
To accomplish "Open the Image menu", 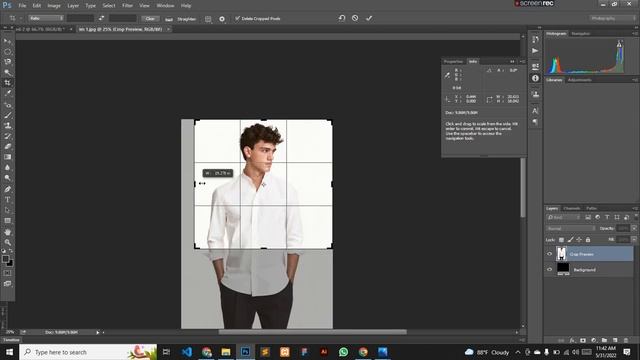I will click(54, 6).
